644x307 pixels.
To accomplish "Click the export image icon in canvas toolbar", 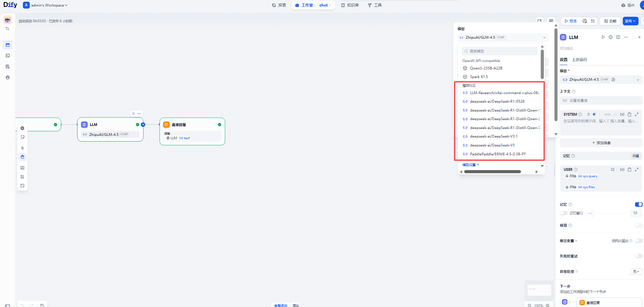I will 23,168.
